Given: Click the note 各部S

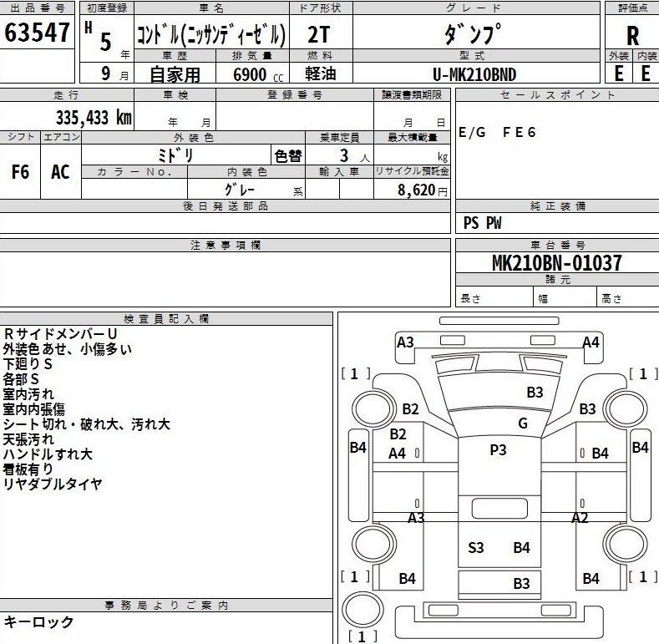Looking at the screenshot, I should click(21, 379).
